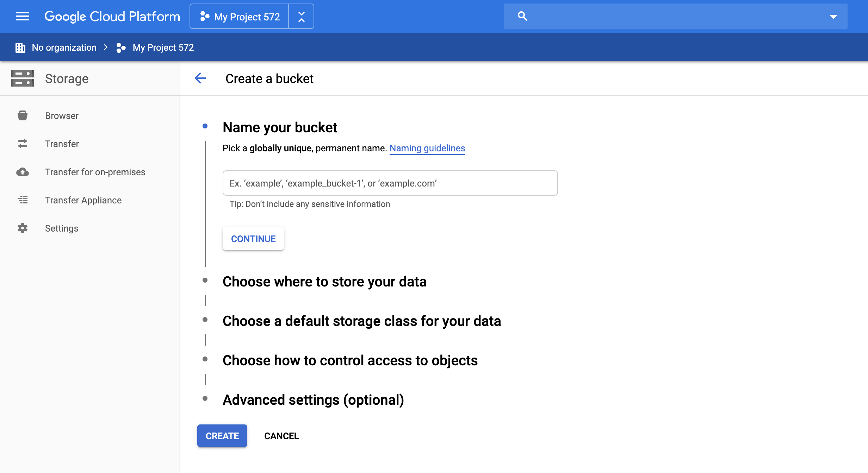Click the organization building icon
Screen dimensions: 868x473
(x=20, y=48)
